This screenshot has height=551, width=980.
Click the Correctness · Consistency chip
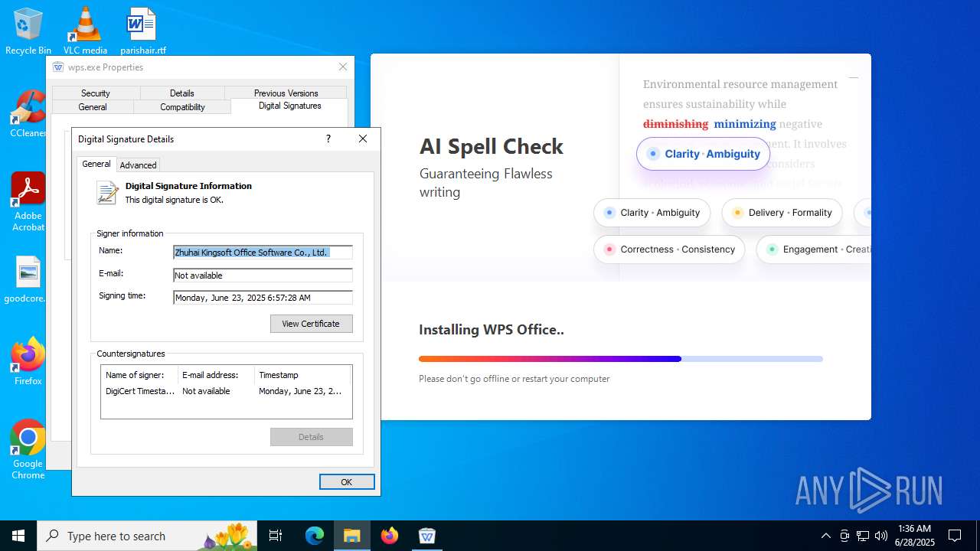(669, 249)
